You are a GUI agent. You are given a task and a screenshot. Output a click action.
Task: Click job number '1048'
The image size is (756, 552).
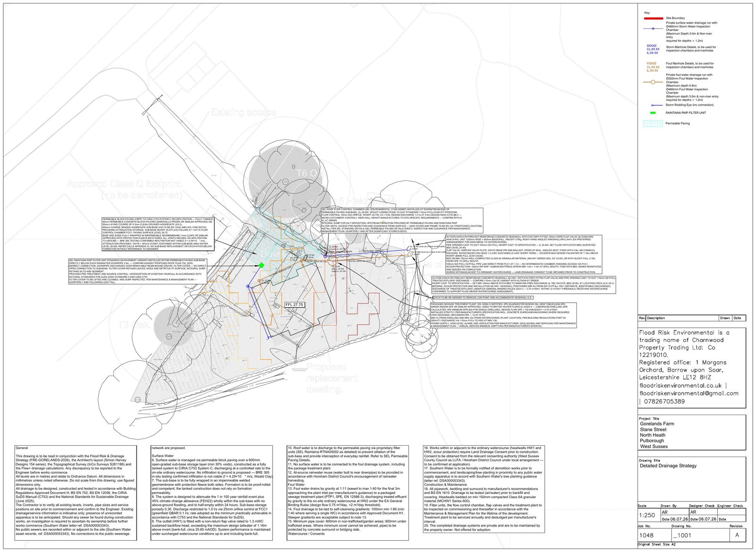point(646,535)
